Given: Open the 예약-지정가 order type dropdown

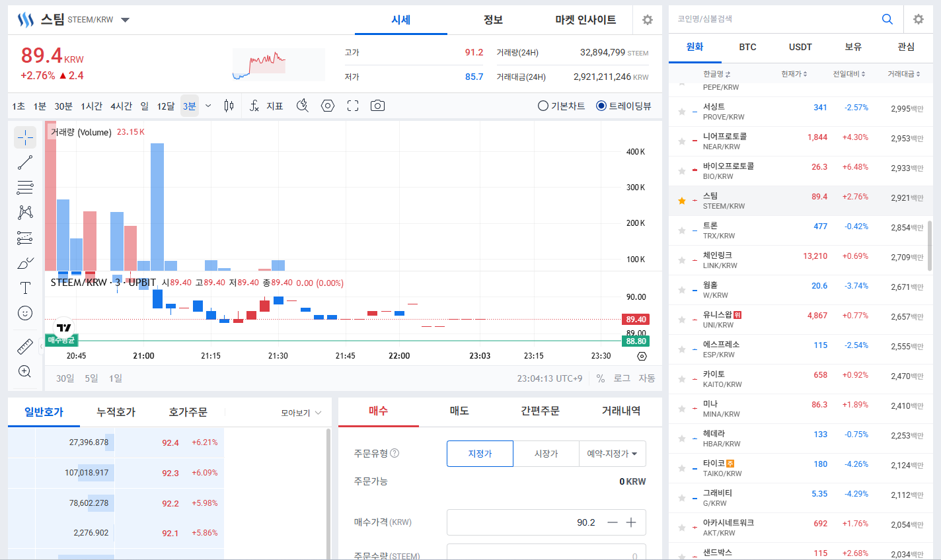Looking at the screenshot, I should [613, 454].
